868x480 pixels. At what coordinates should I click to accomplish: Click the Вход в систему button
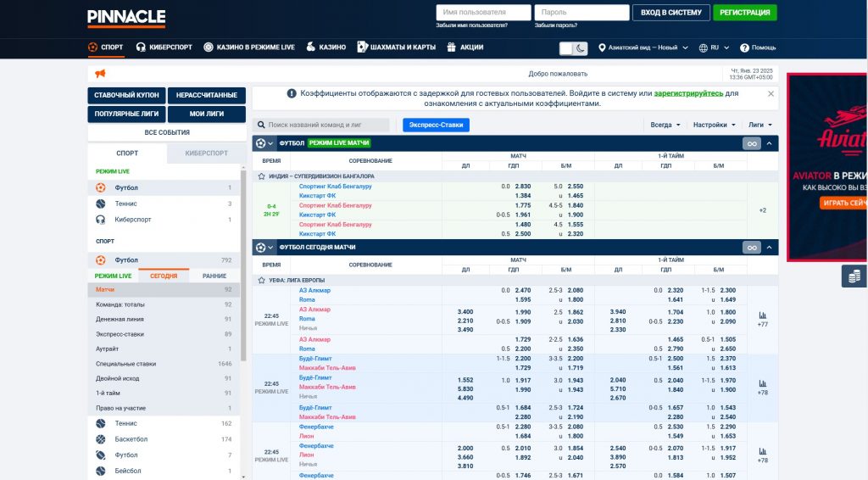point(671,12)
